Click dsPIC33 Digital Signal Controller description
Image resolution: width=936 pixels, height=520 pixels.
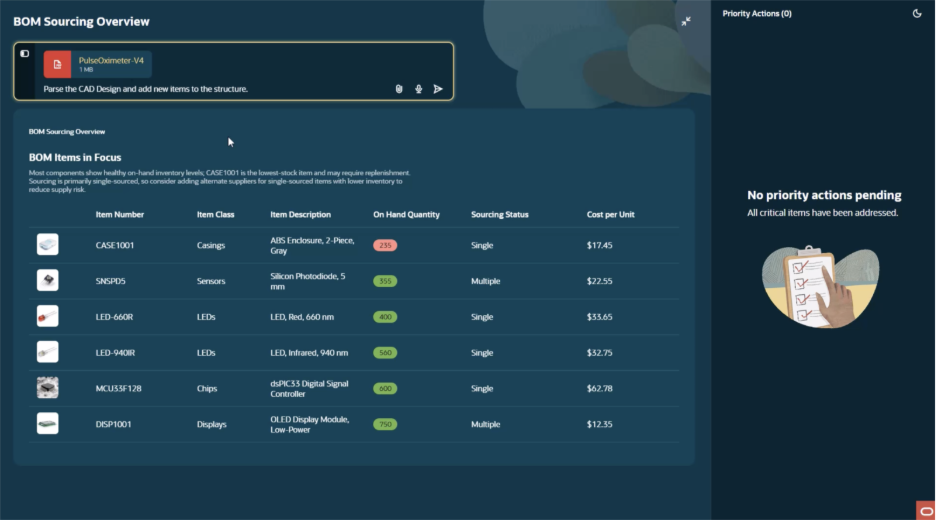coord(309,389)
